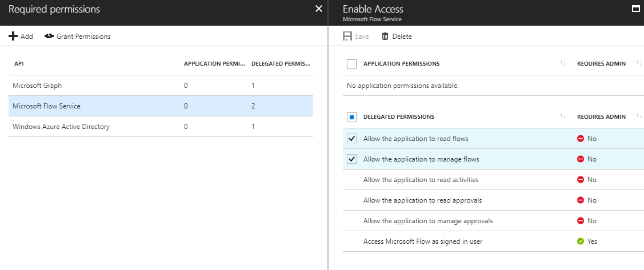Click the Grant Permissions icon
The height and width of the screenshot is (270, 644).
[x=49, y=37]
